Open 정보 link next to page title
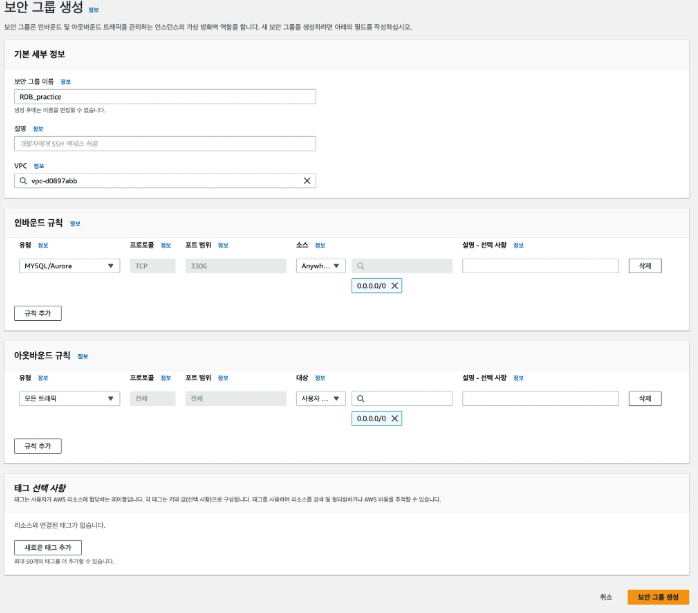 tap(93, 10)
